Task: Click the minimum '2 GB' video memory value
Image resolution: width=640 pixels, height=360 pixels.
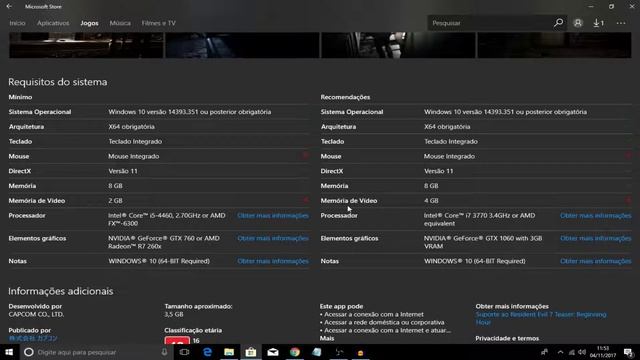Action: 116,201
